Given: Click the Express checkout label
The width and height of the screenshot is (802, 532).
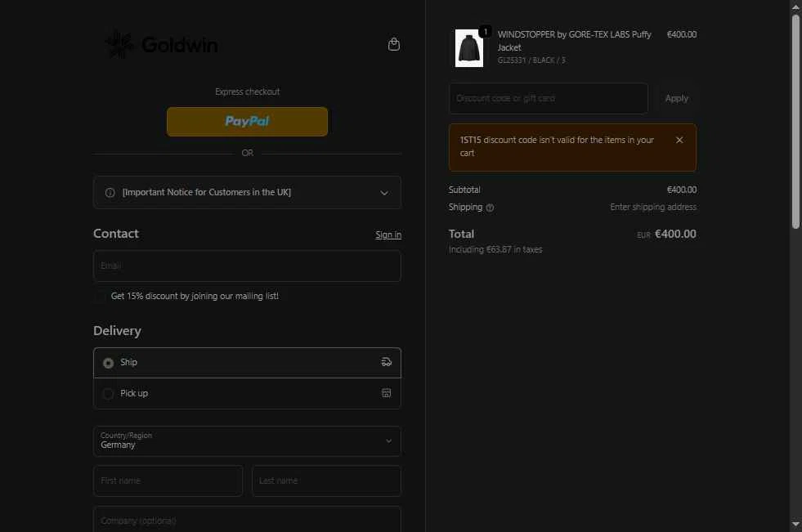Looking at the screenshot, I should [247, 92].
